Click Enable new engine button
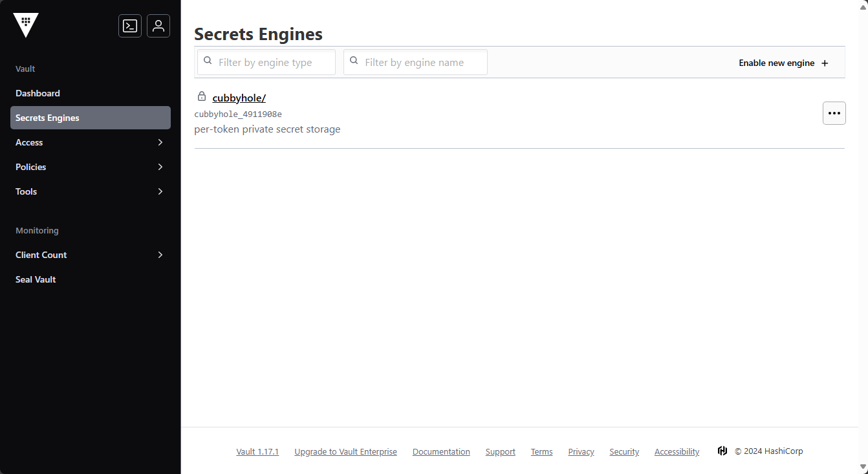The width and height of the screenshot is (868, 474). point(783,63)
